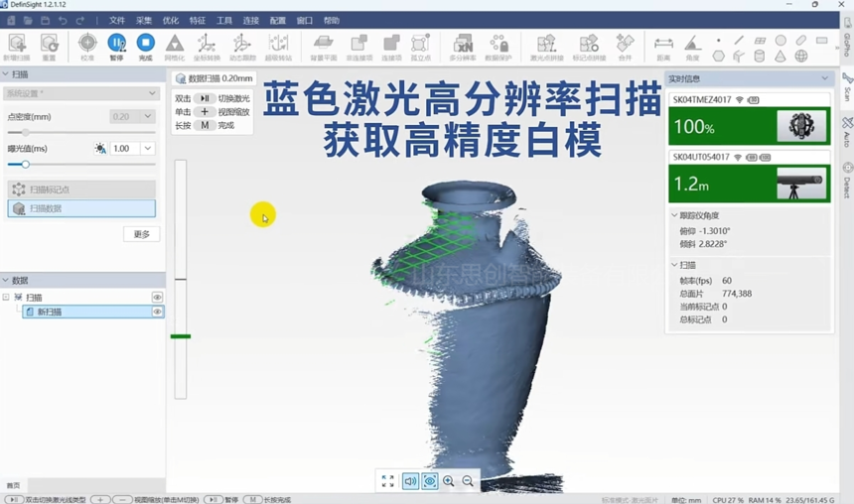Viewport: 854px width, 504px height.
Task: Open the 首页 tab at bottom left
Action: pyautogui.click(x=14, y=485)
